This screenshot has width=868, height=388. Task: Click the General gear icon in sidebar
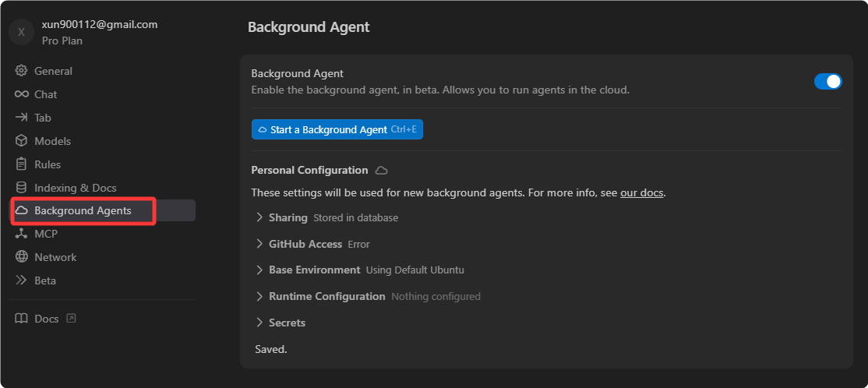pos(21,71)
